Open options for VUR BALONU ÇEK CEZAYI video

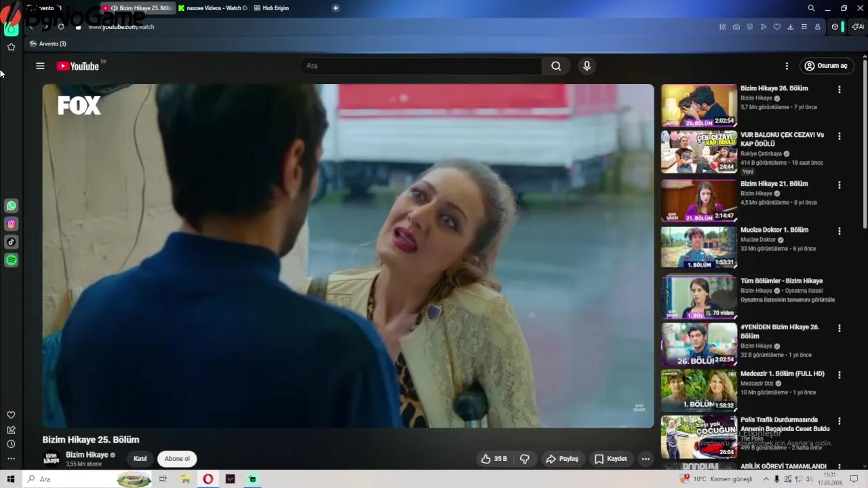840,136
